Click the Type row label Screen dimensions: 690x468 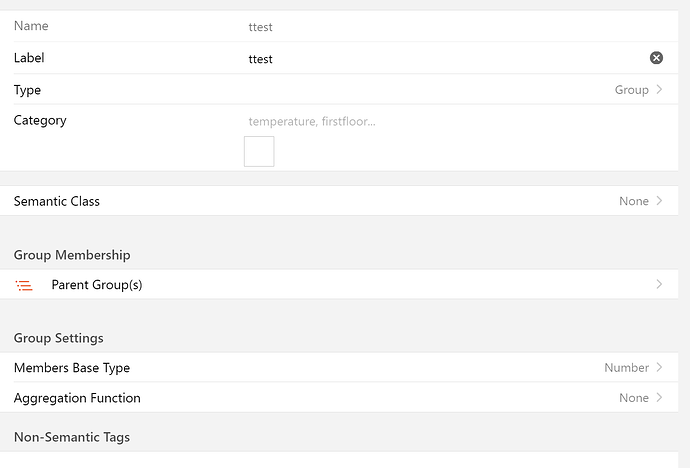tap(27, 90)
